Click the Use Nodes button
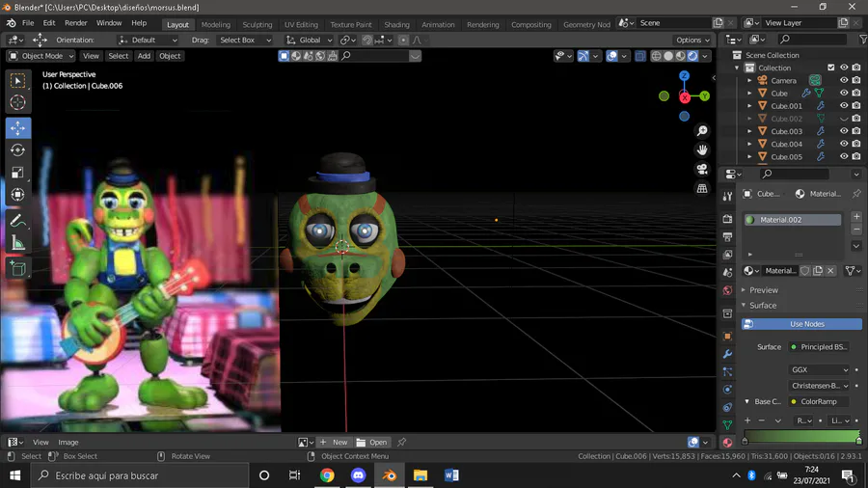Image resolution: width=868 pixels, height=488 pixels. coord(801,324)
